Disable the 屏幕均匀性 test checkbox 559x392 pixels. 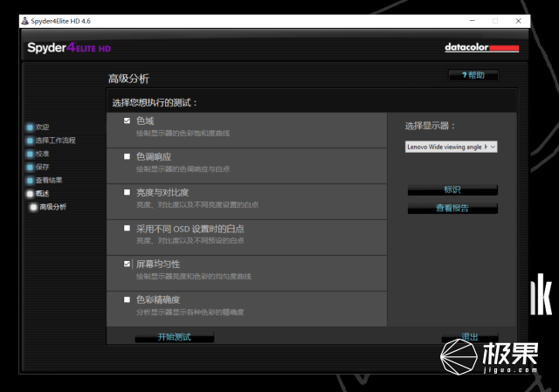pyautogui.click(x=127, y=264)
